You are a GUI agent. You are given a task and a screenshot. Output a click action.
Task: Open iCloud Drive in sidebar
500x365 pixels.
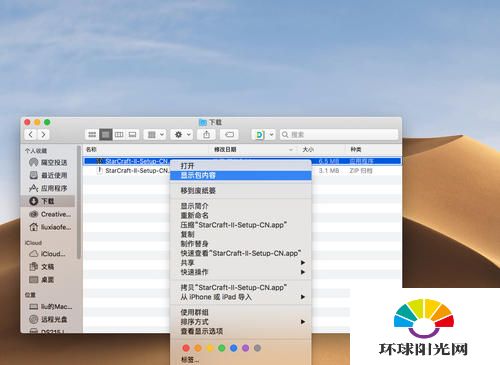48,254
